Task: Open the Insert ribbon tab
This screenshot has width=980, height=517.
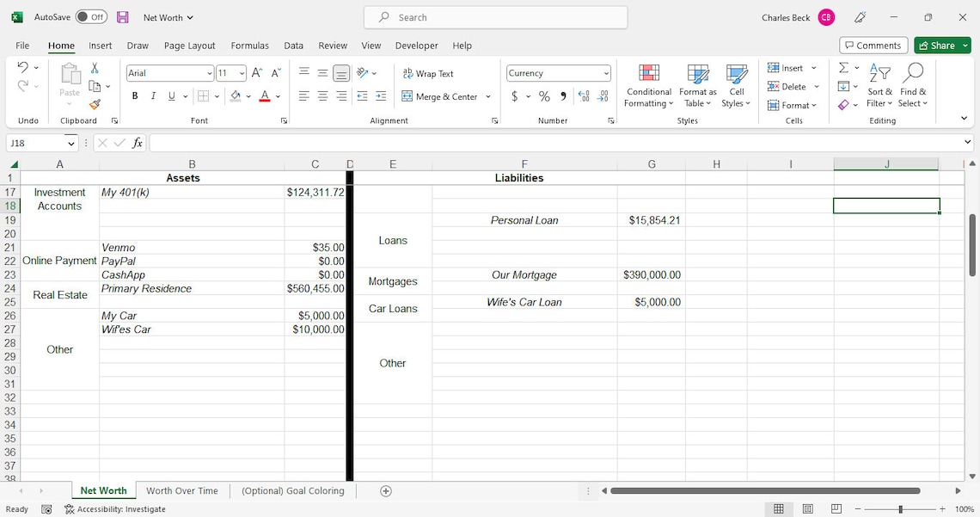Action: [100, 46]
